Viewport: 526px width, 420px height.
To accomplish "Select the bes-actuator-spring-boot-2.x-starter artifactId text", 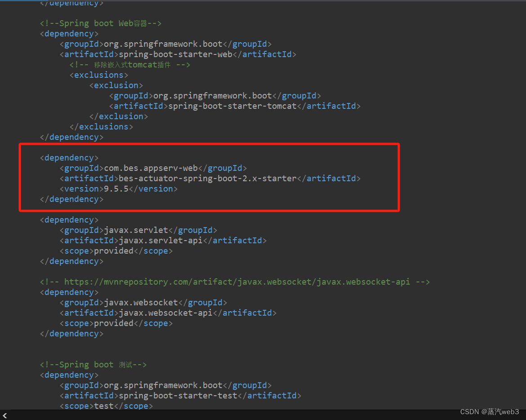I will click(207, 178).
